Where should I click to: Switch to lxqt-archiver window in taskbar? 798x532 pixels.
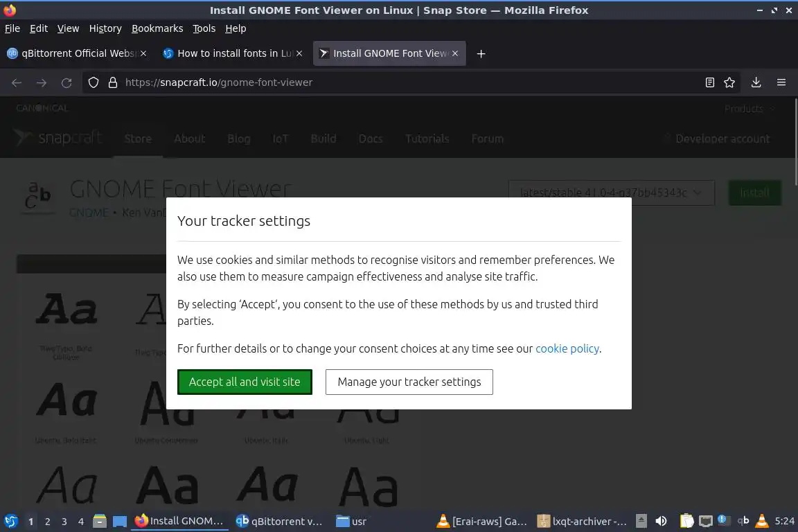pos(582,522)
